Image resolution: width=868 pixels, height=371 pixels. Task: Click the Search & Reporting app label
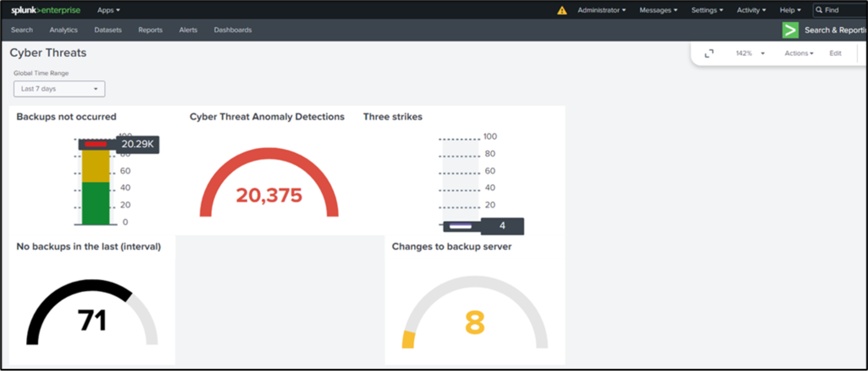pos(836,30)
